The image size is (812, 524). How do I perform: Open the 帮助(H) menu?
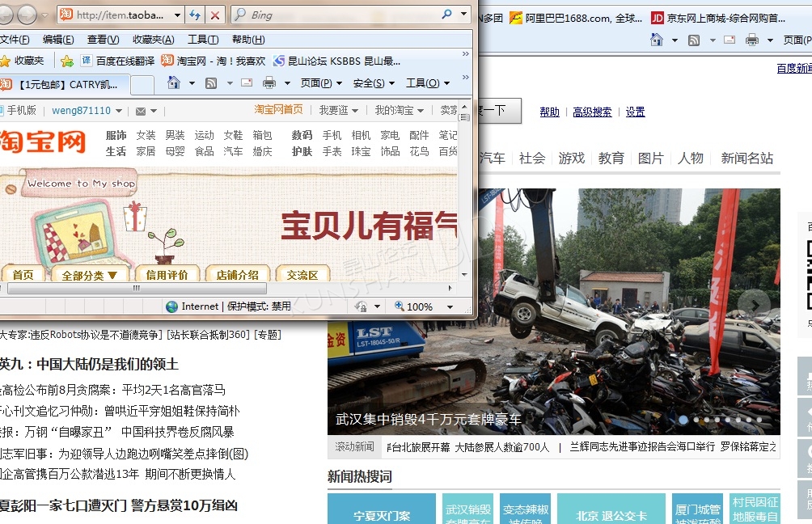pyautogui.click(x=248, y=40)
